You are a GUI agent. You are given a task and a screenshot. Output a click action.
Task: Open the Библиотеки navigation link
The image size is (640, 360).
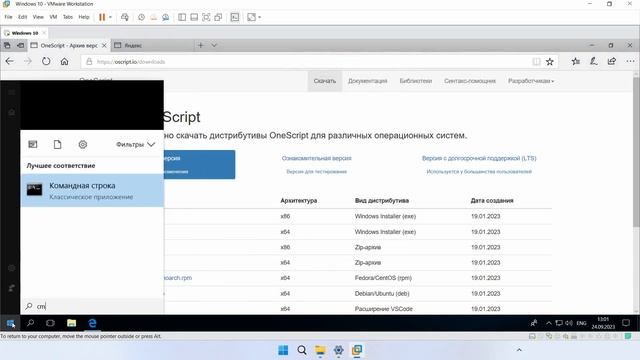416,81
